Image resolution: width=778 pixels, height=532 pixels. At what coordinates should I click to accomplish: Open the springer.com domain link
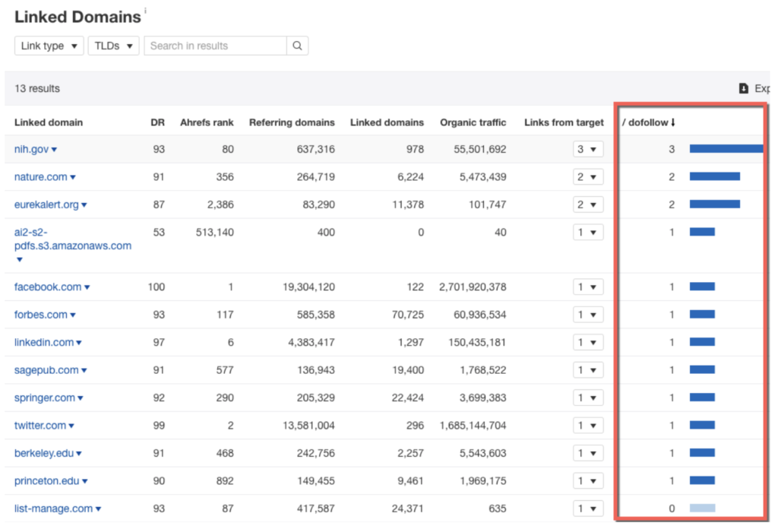point(45,398)
